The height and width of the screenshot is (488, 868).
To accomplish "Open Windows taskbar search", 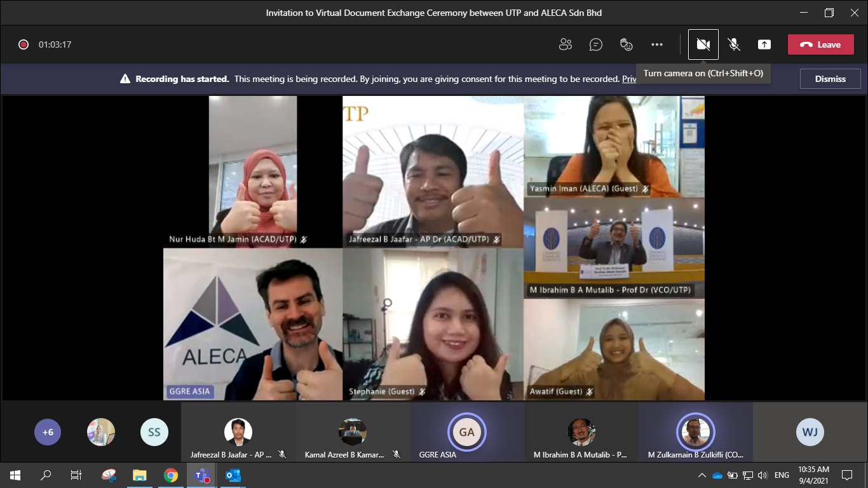I will click(46, 475).
